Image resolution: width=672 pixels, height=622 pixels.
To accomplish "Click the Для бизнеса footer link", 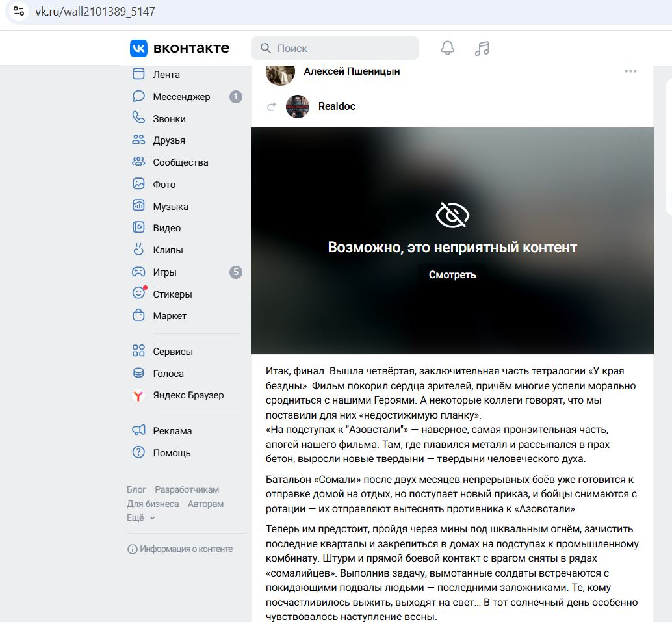I will (x=153, y=504).
